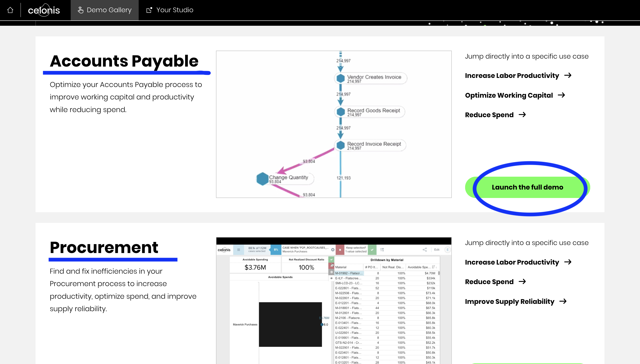Click hamburger menu icon in Procurement preview
Screen dimensions: 640x364
point(238,249)
